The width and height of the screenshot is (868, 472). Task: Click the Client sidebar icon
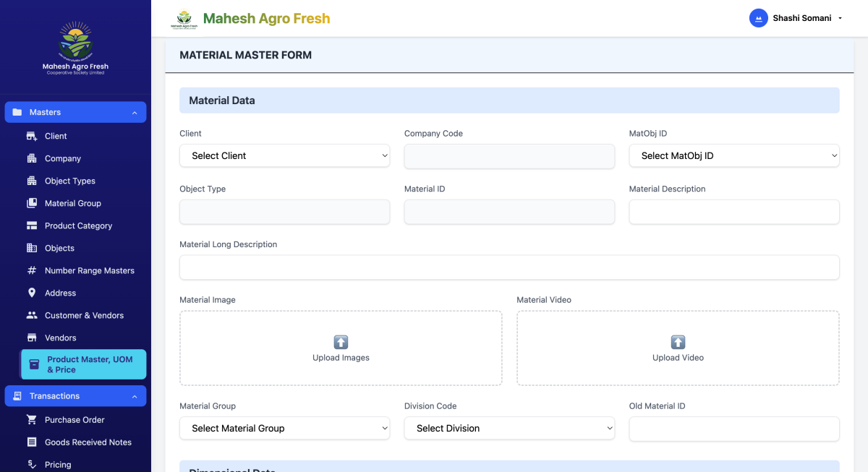[x=32, y=136]
